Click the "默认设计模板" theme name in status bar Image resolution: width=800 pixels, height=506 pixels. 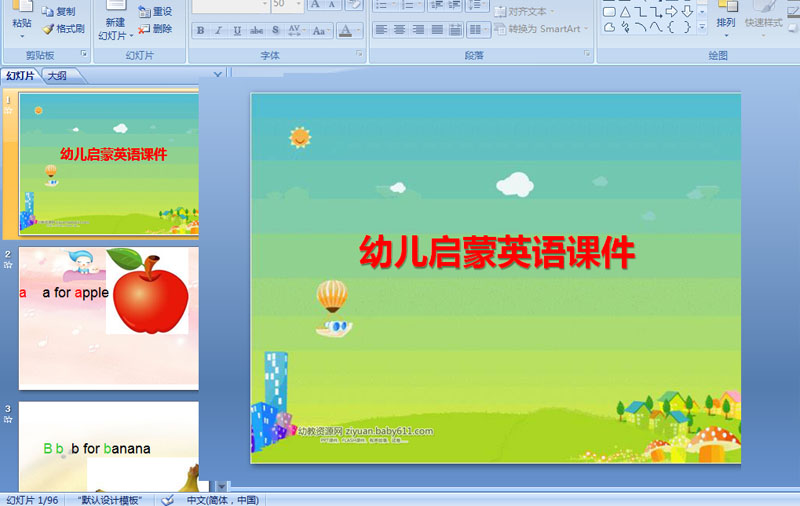coord(110,500)
